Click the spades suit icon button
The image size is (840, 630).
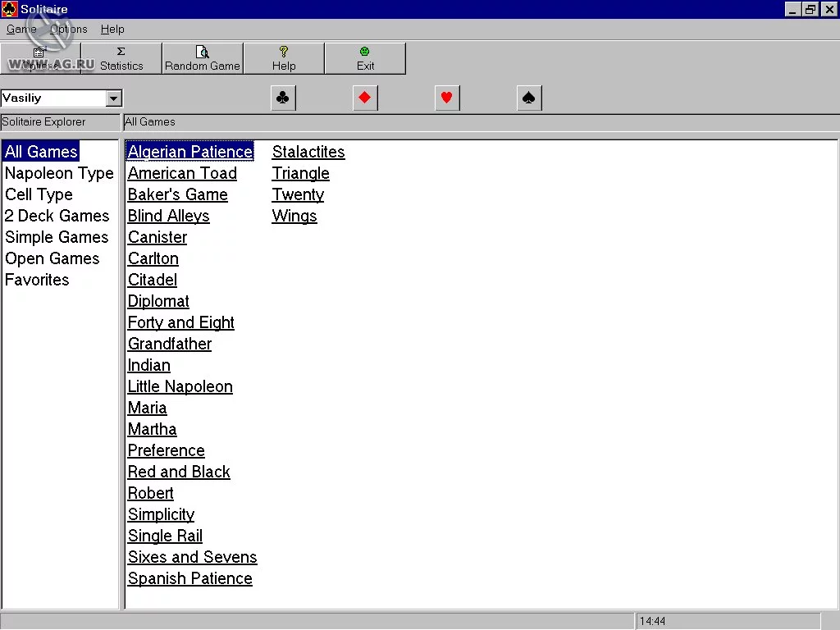(529, 98)
